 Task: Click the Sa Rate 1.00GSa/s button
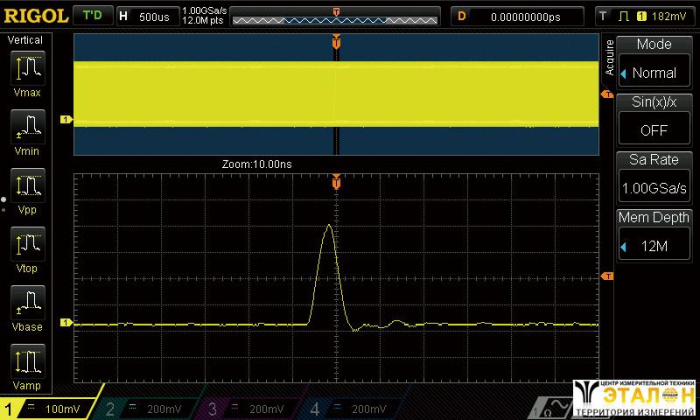click(653, 177)
